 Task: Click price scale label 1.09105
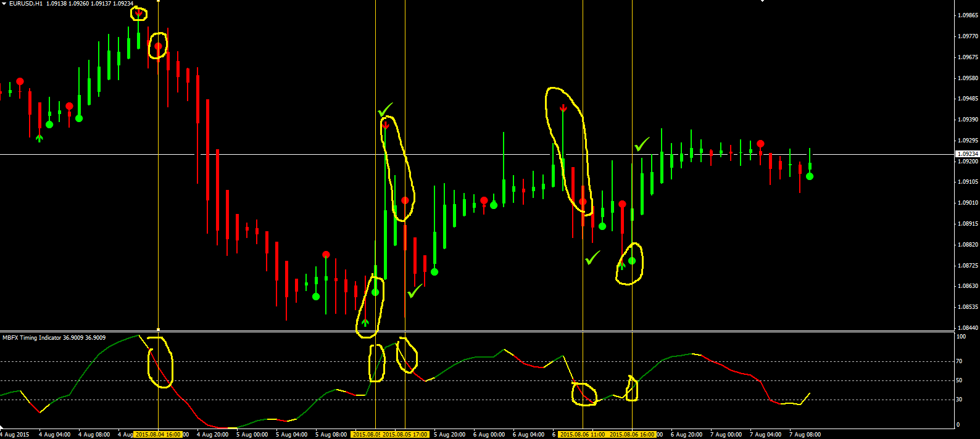pos(967,182)
